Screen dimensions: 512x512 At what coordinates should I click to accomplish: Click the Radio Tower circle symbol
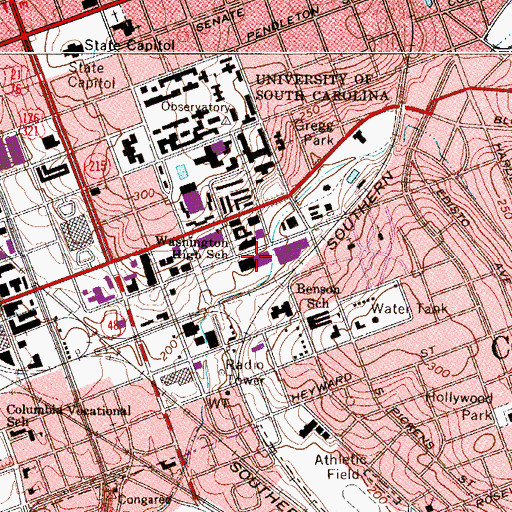coord(222,372)
